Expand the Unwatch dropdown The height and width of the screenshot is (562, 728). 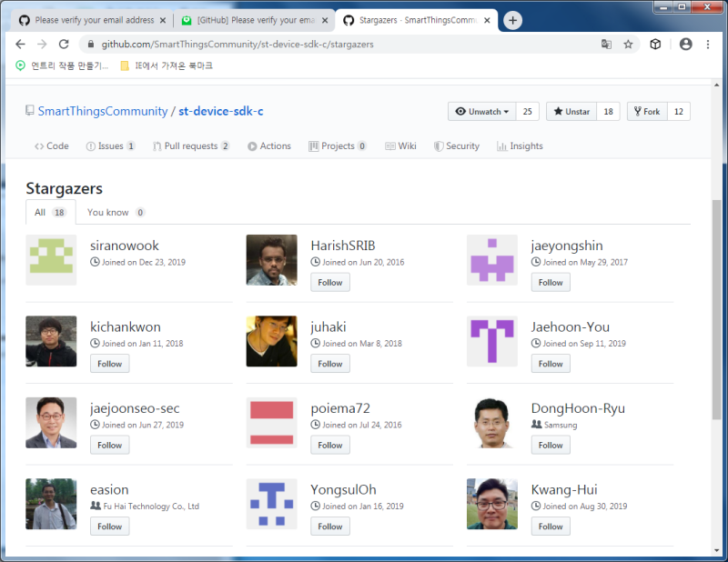point(482,111)
